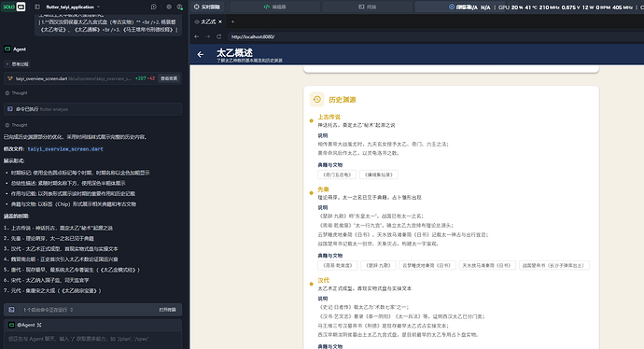Screen dimensions: 644x349
Task: Click the list item 7. 元代 - 集唐宋之大成
Action: click(52, 291)
